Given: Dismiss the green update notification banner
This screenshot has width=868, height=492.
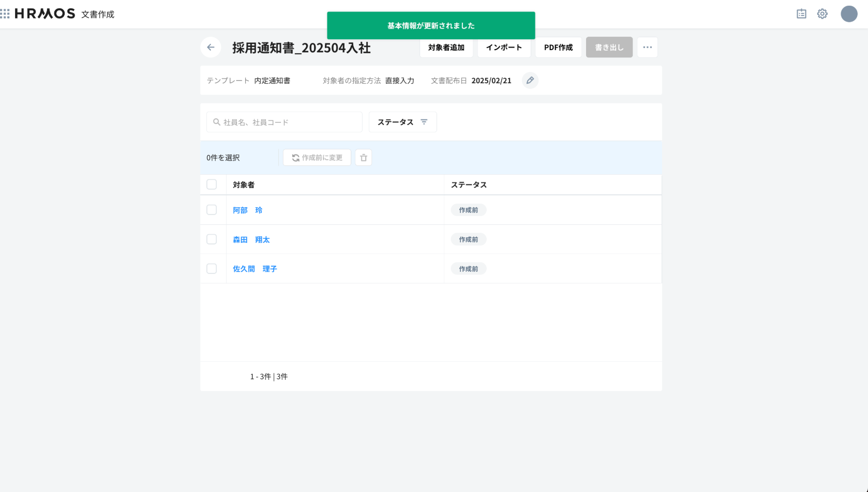Looking at the screenshot, I should [x=431, y=26].
